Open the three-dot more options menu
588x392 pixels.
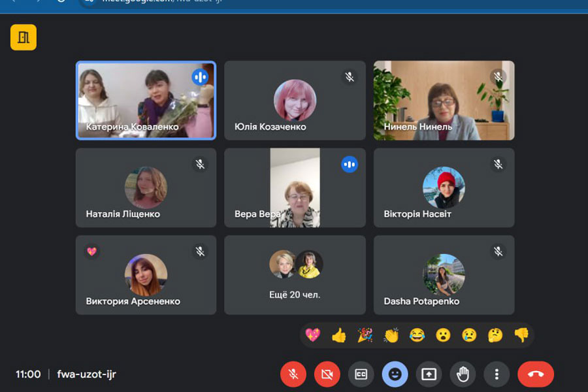click(x=497, y=374)
